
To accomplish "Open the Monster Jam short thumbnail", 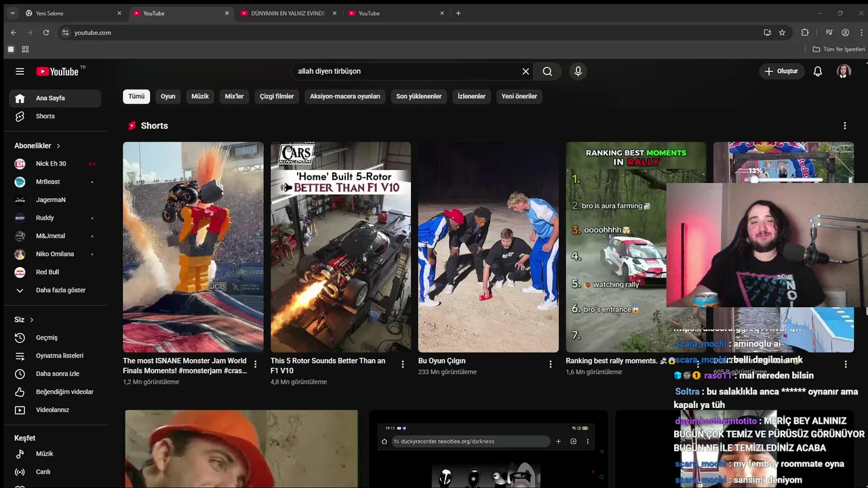I will coord(193,247).
